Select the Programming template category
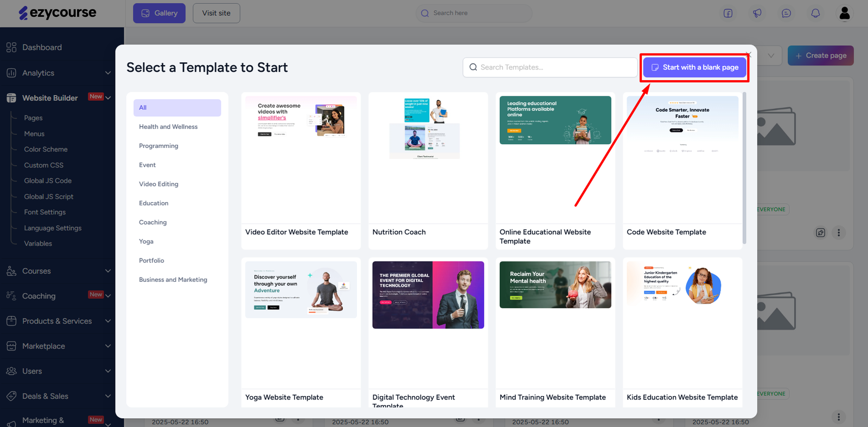The width and height of the screenshot is (868, 427). pyautogui.click(x=158, y=146)
